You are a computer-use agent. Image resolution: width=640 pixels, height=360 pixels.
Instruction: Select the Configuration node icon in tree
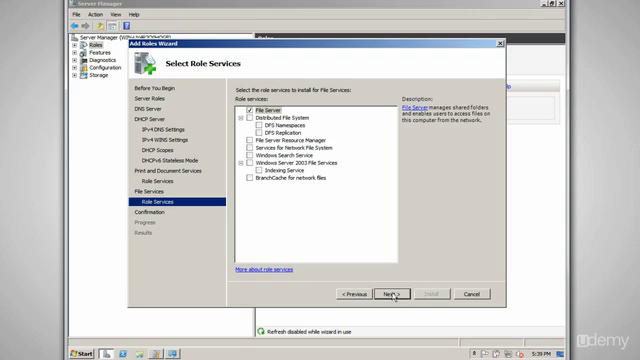click(84, 68)
